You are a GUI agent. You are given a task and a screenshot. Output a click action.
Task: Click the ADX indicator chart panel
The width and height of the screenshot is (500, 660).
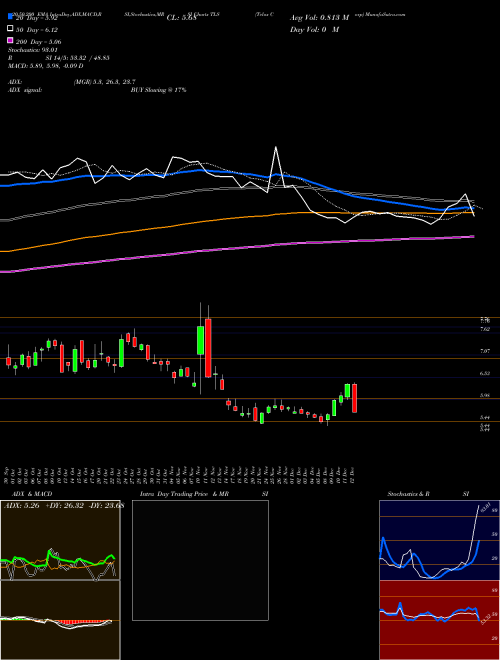click(x=60, y=540)
